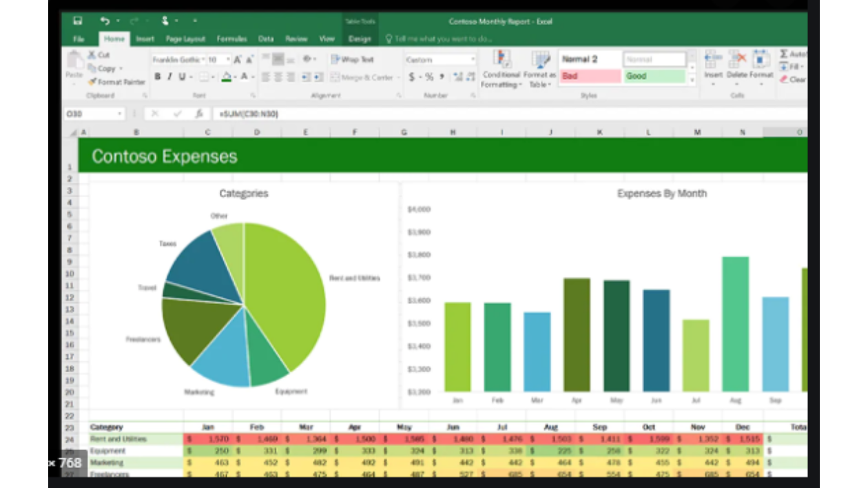868x488 pixels.
Task: Expand the cell Styles gallery
Action: (692, 81)
